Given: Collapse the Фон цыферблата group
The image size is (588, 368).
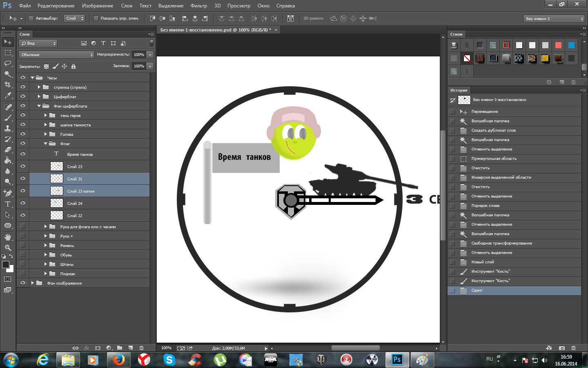Looking at the screenshot, I should coord(39,106).
